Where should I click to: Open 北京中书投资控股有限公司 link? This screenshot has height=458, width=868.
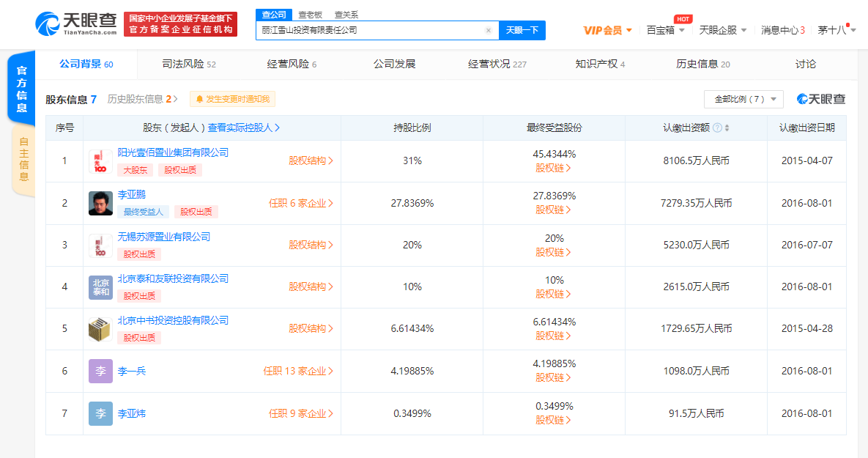click(173, 321)
